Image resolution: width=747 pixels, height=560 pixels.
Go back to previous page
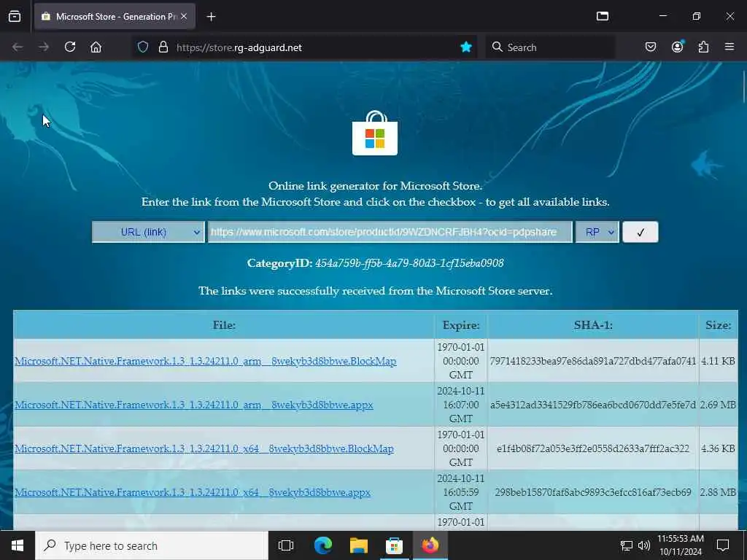pos(18,47)
